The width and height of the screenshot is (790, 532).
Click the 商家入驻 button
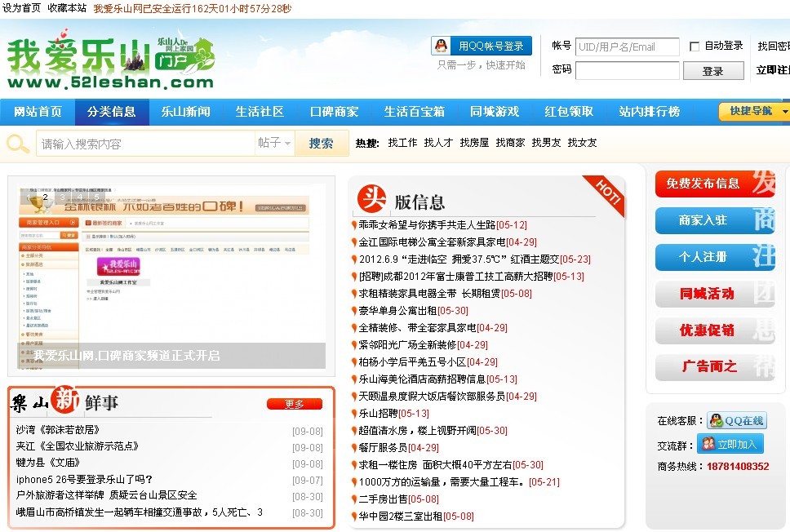[x=715, y=220]
